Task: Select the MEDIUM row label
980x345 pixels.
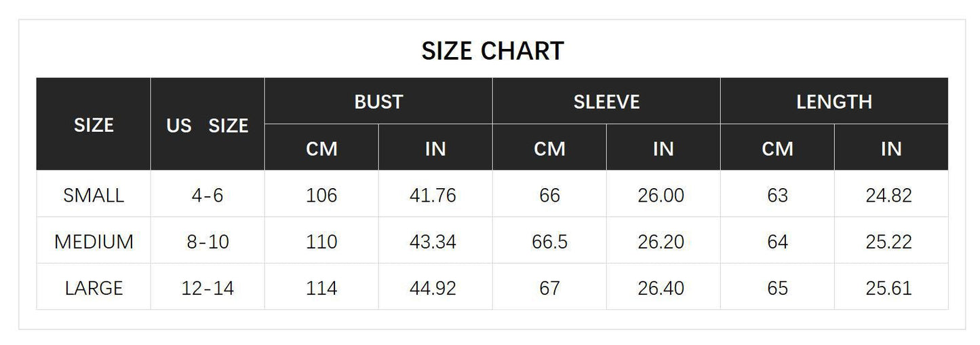Action: [94, 242]
